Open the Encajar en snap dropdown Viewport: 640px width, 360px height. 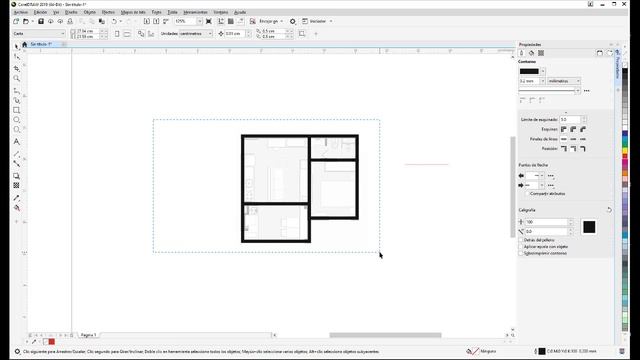tap(282, 21)
